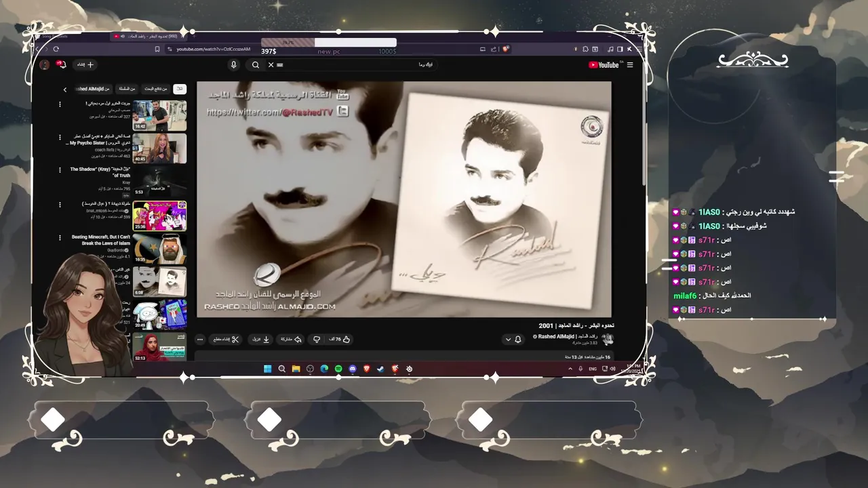
Task: Open the taskbar Search icon
Action: (281, 369)
